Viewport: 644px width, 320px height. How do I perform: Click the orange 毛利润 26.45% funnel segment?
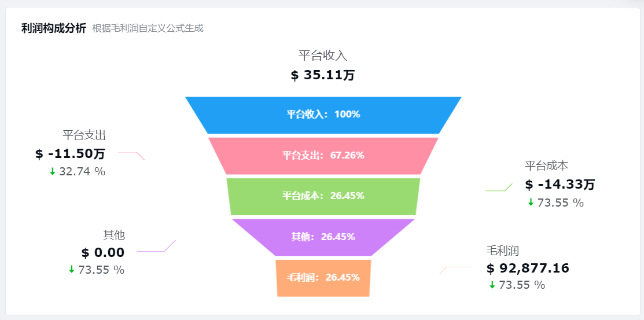(x=323, y=278)
